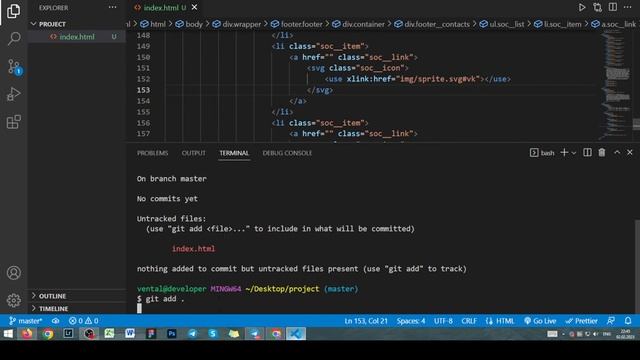Select the TERMINAL panel tab
The image size is (640, 360).
tap(234, 153)
